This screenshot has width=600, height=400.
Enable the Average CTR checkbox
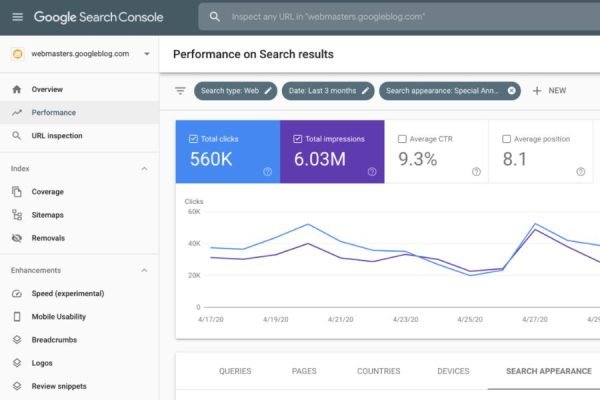(x=402, y=139)
